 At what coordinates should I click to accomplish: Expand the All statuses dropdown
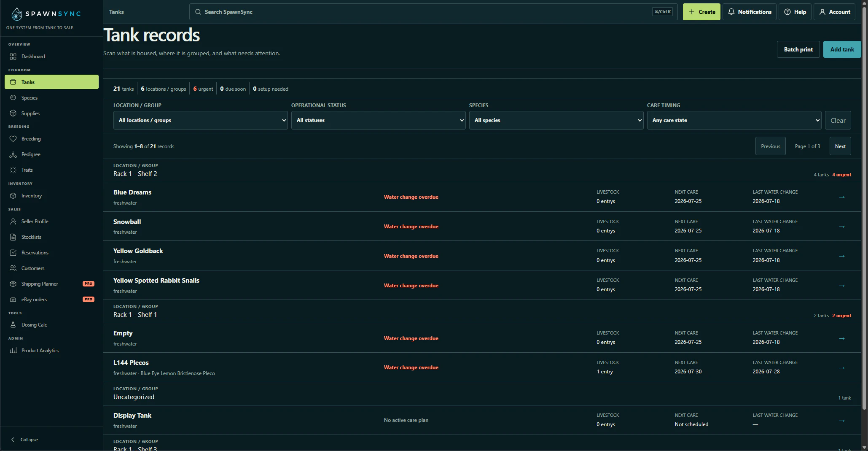[378, 120]
